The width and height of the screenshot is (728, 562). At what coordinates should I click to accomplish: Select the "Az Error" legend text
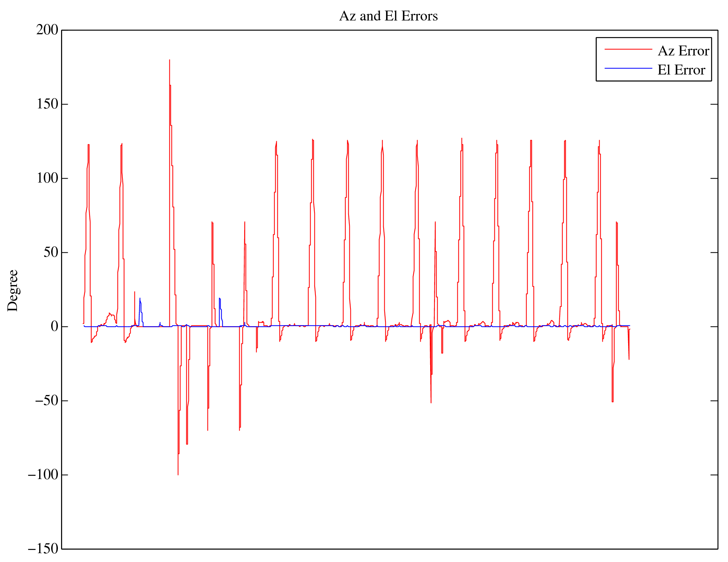point(683,51)
